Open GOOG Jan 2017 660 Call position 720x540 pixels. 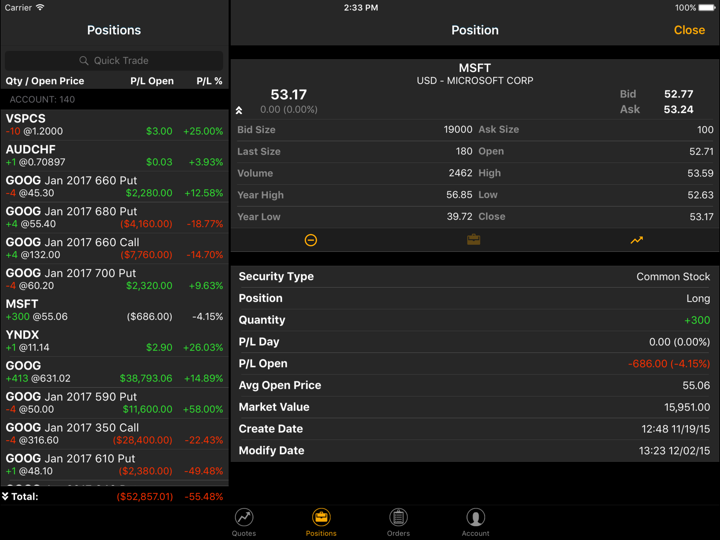click(x=114, y=248)
